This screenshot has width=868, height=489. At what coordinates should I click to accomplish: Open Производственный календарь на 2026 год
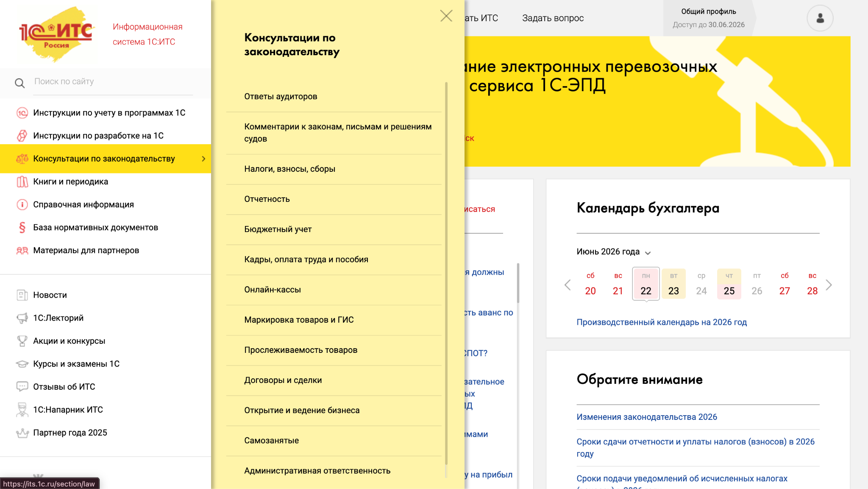pyautogui.click(x=662, y=322)
